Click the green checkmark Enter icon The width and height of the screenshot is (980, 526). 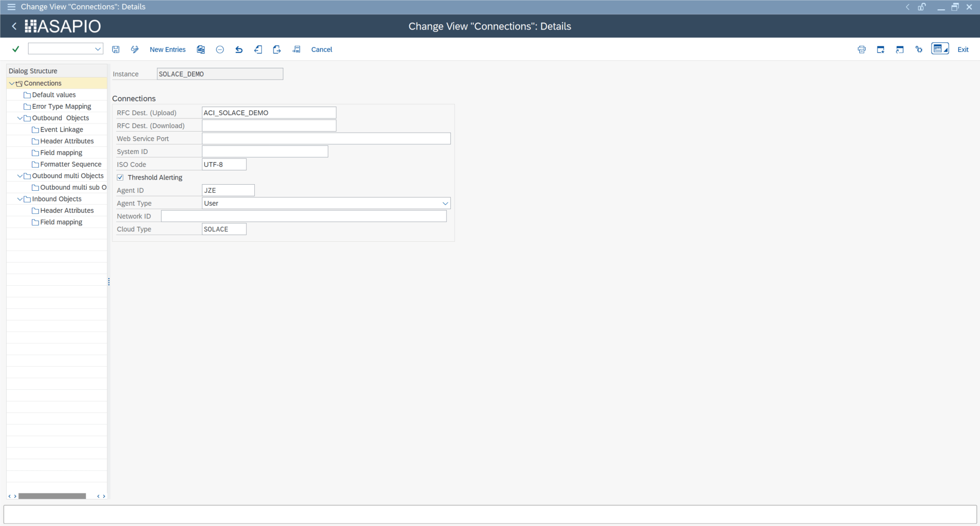pyautogui.click(x=16, y=49)
